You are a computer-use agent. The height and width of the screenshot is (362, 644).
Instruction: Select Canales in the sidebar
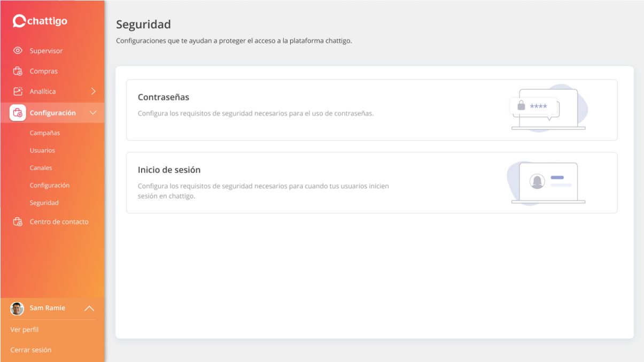click(x=41, y=168)
